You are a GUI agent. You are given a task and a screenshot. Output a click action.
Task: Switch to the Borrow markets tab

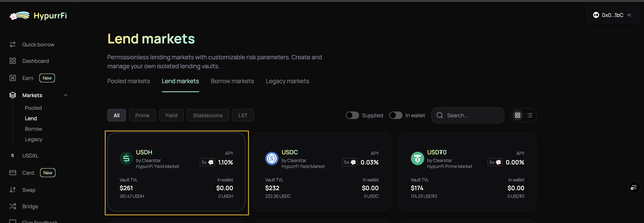coord(232,81)
